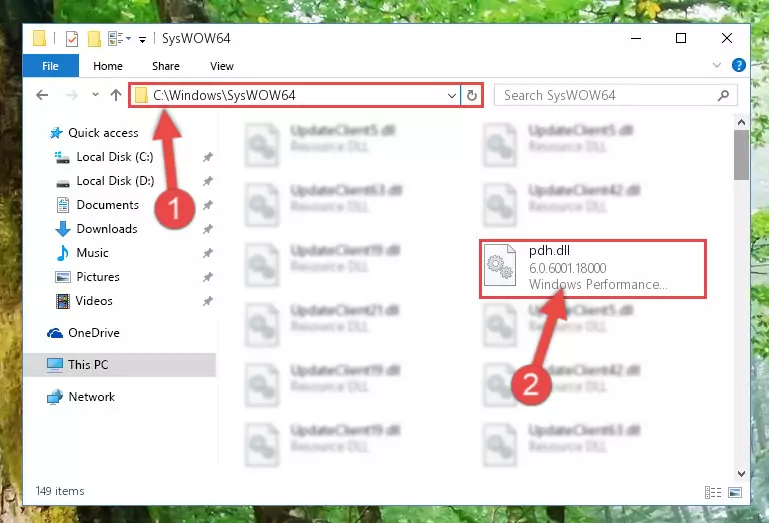Select Quick access in navigation pane
The width and height of the screenshot is (769, 523).
[103, 132]
